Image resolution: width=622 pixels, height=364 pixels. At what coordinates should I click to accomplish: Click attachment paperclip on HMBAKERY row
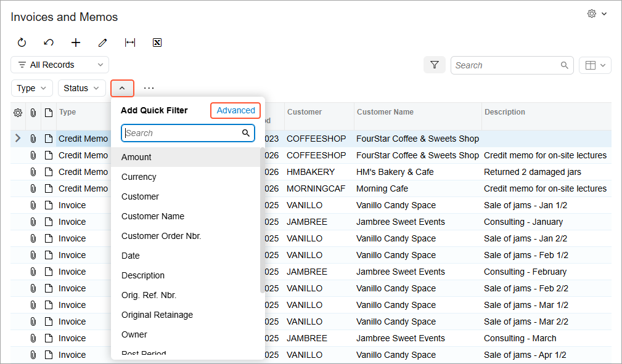click(33, 172)
